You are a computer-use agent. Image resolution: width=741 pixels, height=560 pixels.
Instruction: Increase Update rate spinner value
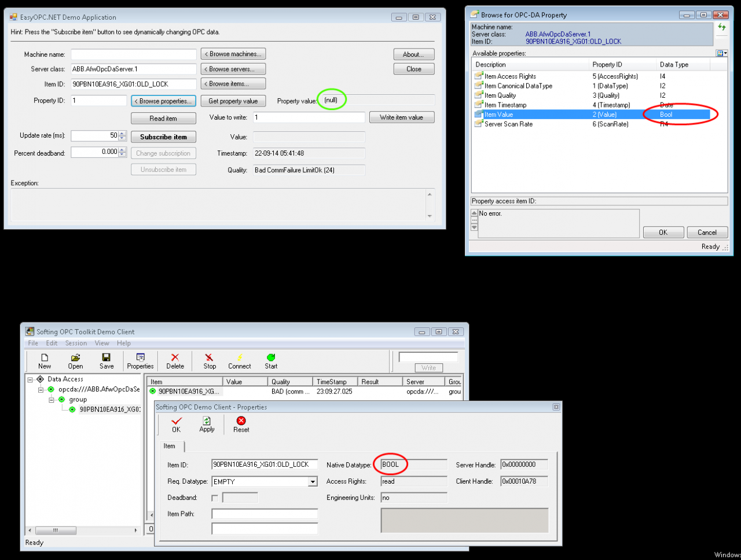[x=122, y=134]
